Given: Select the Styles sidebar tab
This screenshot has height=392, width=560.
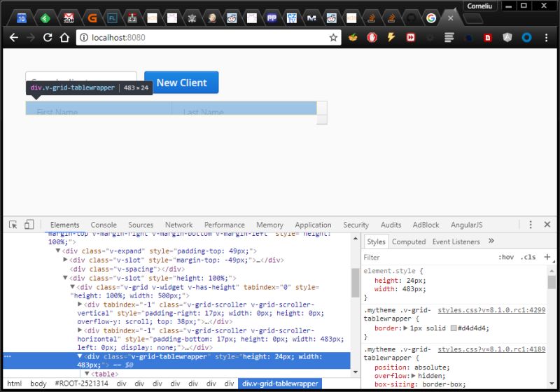Looking at the screenshot, I should 376,241.
